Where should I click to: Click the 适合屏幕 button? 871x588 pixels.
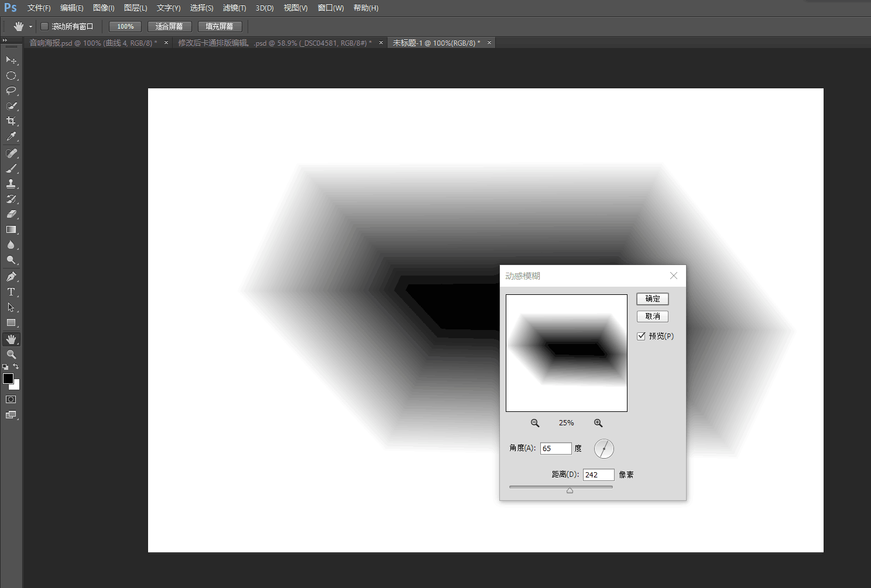pyautogui.click(x=169, y=26)
